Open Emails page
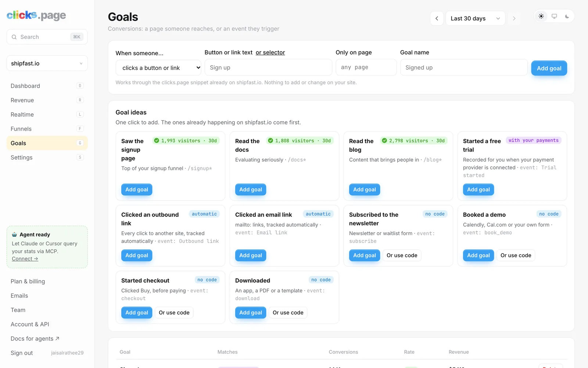Viewport: 588px width, 368px height. pos(19,296)
